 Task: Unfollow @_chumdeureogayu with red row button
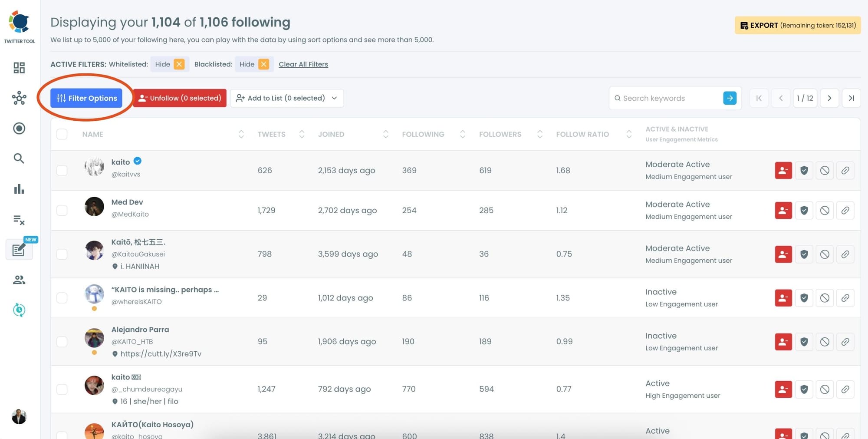783,389
